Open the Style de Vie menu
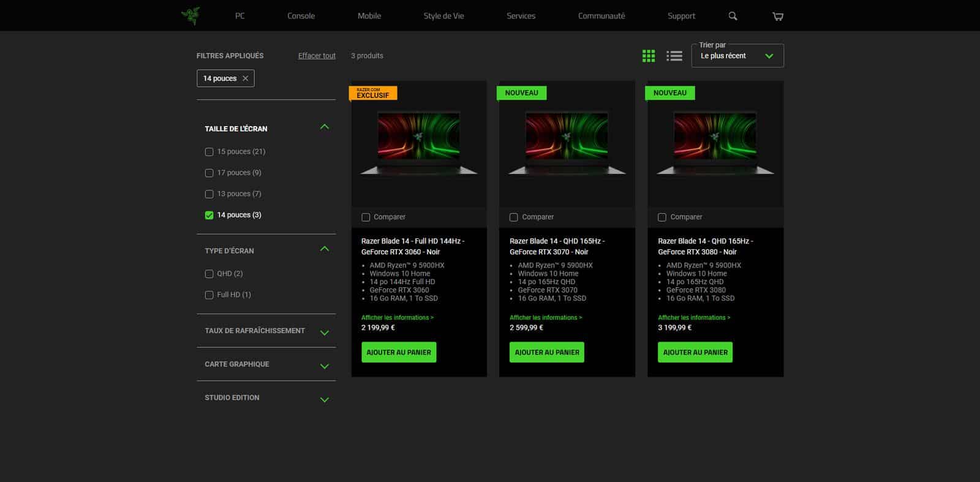Image resolution: width=980 pixels, height=482 pixels. 443,16
